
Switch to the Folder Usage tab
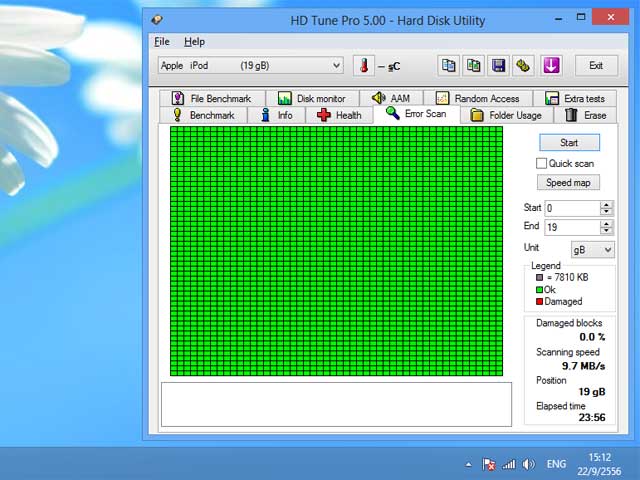click(506, 115)
